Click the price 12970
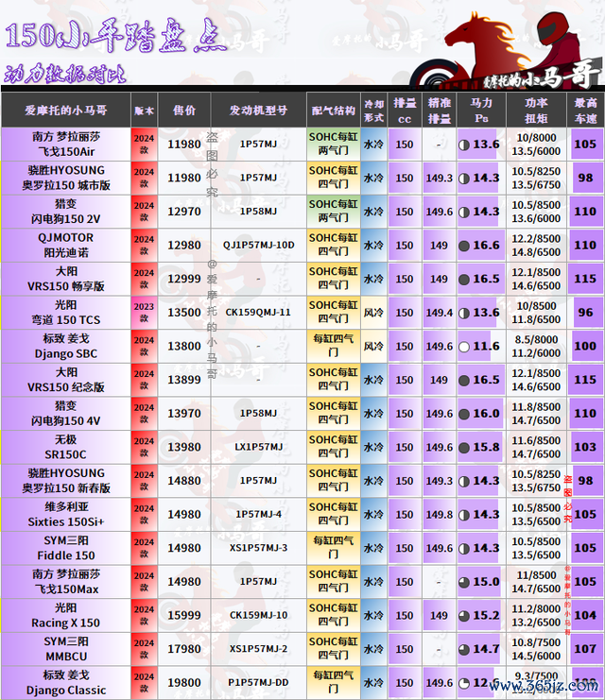 (184, 212)
